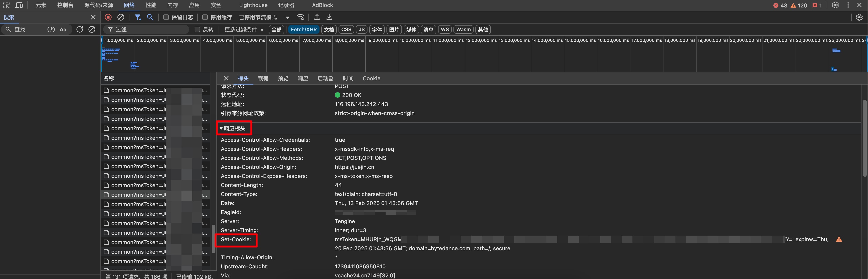Click the import HAR upload icon
868x279 pixels.
[317, 17]
